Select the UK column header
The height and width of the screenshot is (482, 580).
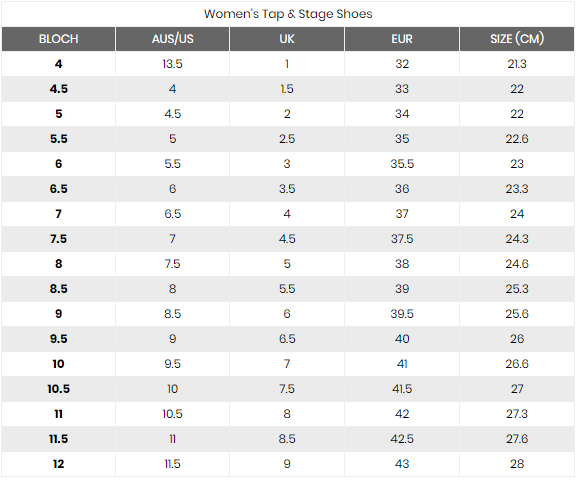click(x=287, y=39)
